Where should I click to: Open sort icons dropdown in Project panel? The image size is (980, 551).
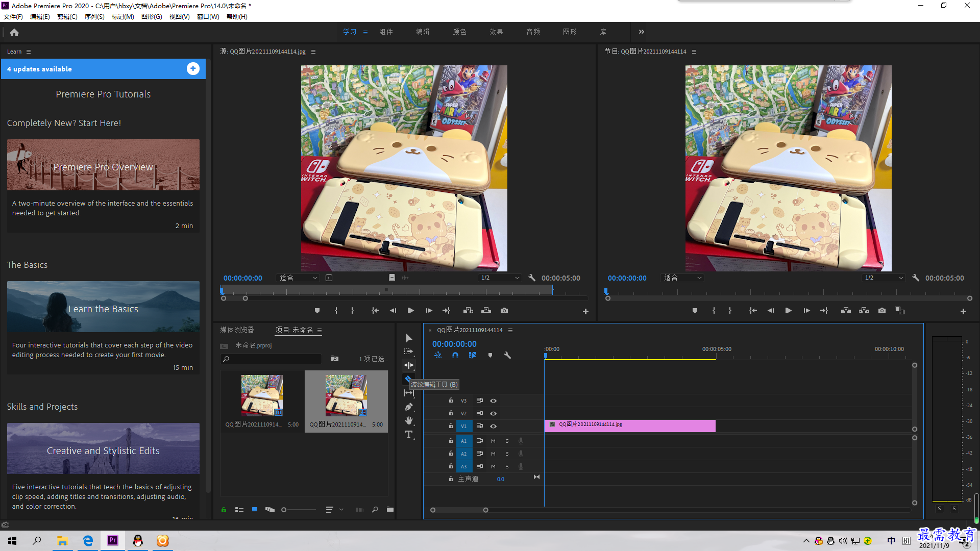[x=334, y=509]
